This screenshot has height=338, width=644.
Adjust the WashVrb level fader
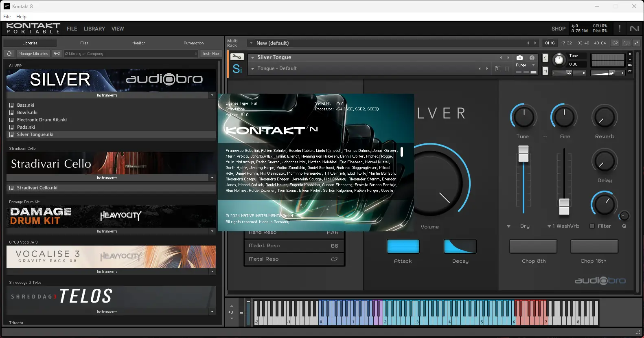(x=564, y=206)
